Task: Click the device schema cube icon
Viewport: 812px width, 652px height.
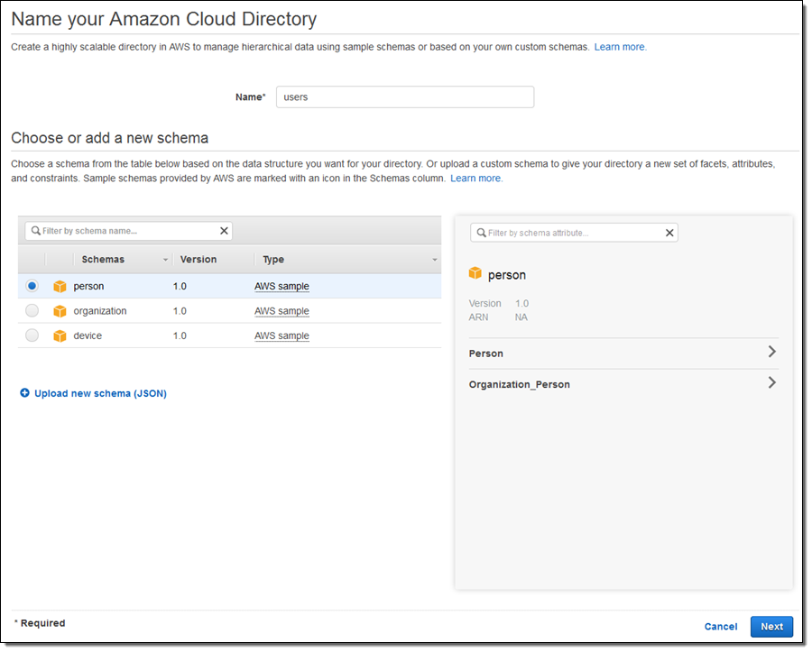Action: coord(60,335)
